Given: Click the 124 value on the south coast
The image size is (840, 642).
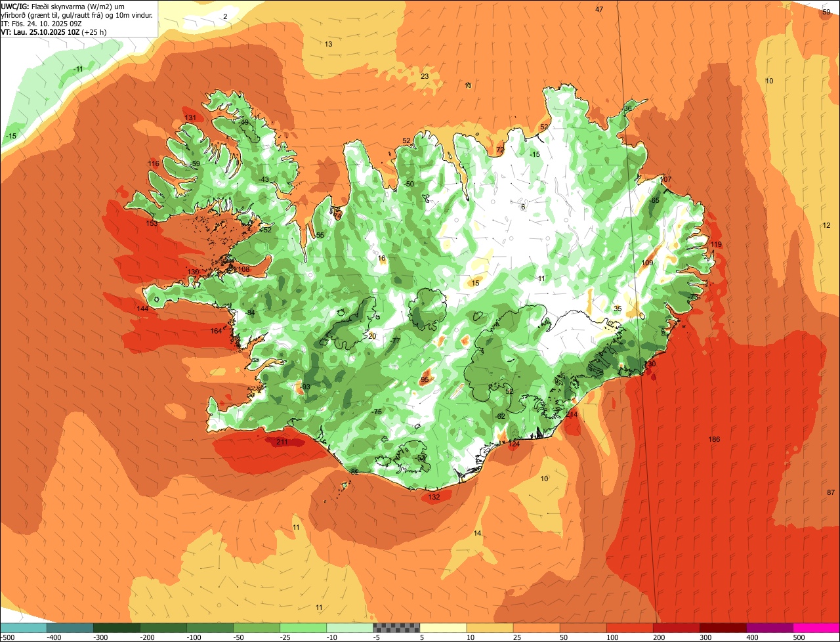Looking at the screenshot, I should tap(514, 444).
